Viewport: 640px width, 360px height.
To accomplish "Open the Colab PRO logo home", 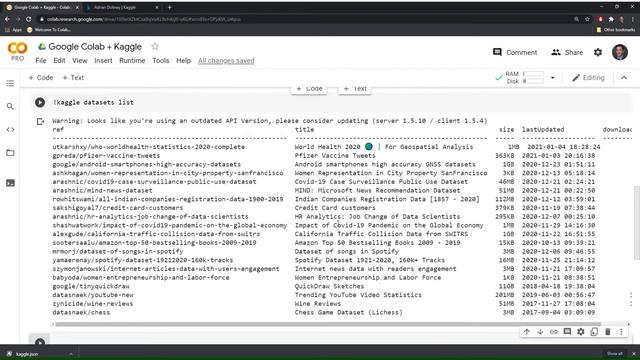I will pos(17,51).
